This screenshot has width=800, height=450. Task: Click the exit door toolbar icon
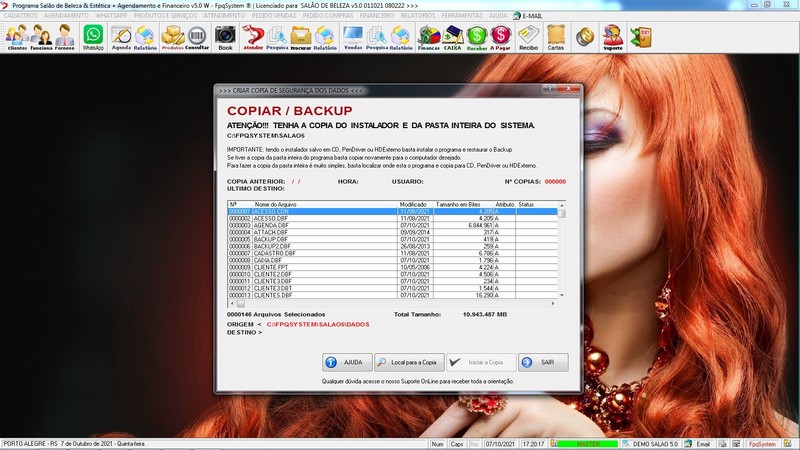[641, 37]
